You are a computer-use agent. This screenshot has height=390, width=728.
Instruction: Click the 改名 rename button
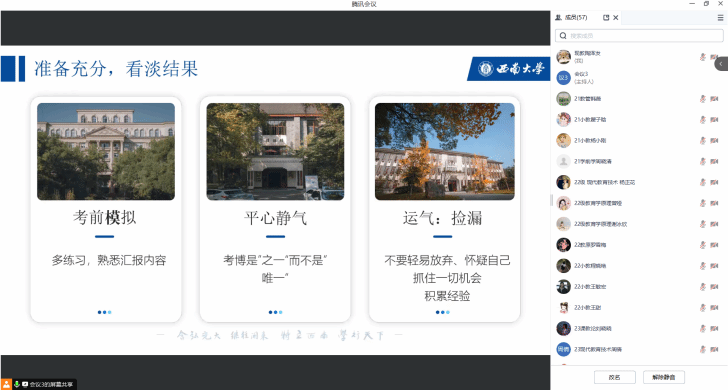pos(614,377)
